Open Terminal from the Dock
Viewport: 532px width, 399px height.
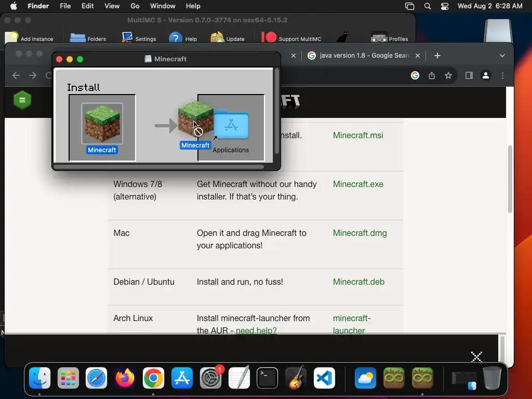[x=268, y=378]
